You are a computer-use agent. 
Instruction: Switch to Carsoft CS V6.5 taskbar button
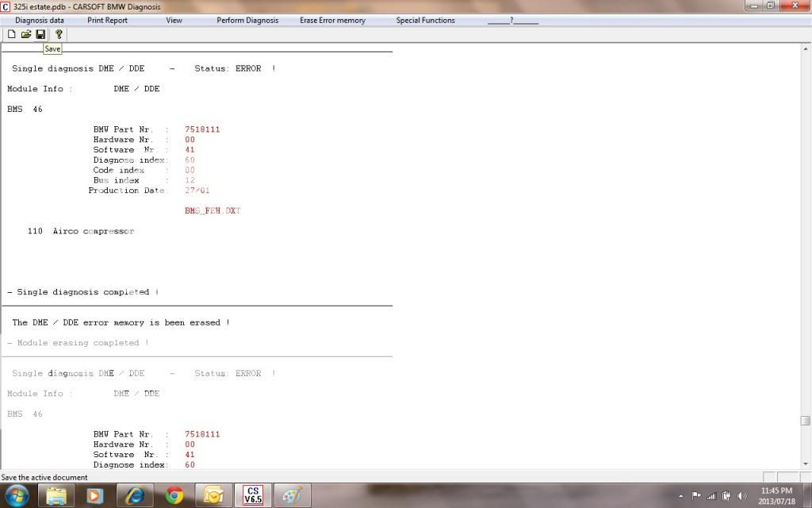click(x=252, y=496)
